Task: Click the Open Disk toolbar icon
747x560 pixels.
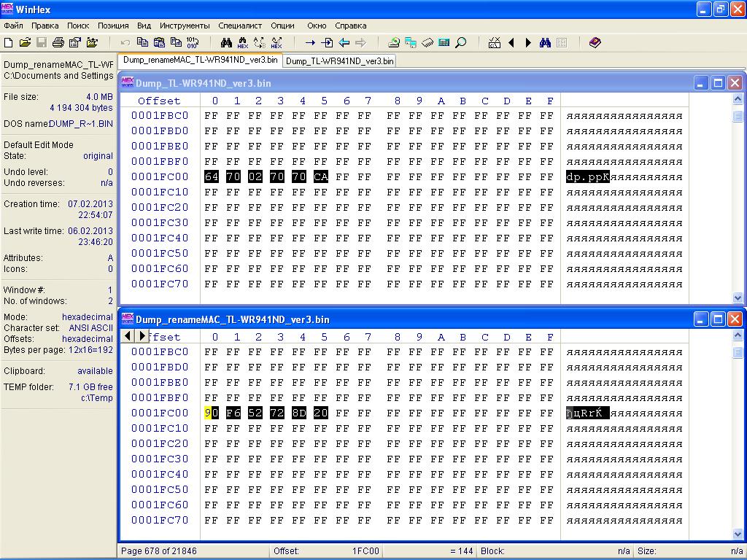Action: click(x=394, y=43)
